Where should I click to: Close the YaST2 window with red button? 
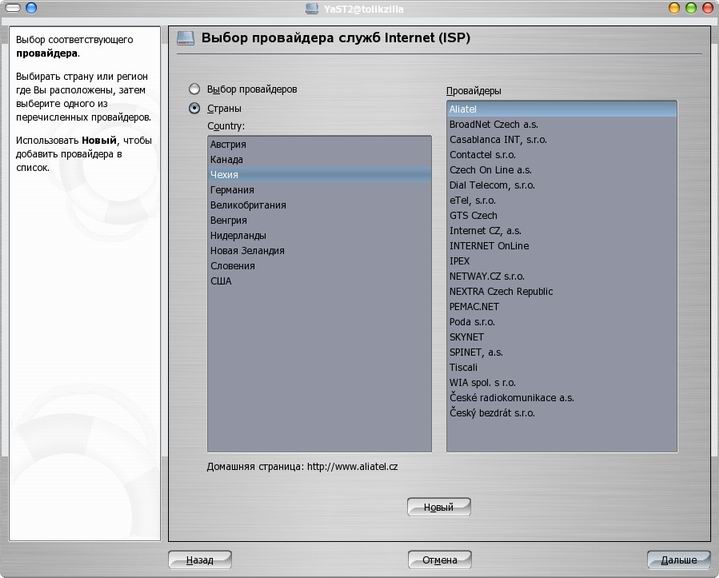(x=707, y=8)
